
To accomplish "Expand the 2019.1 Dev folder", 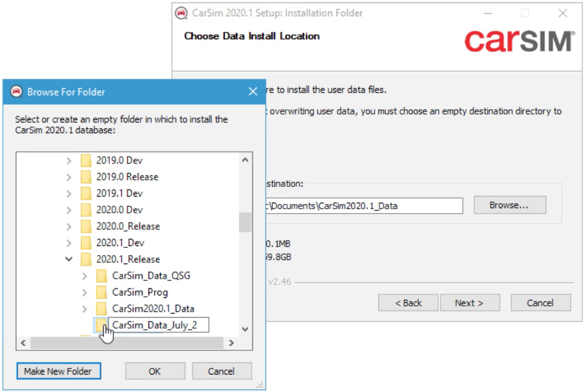I will 69,194.
